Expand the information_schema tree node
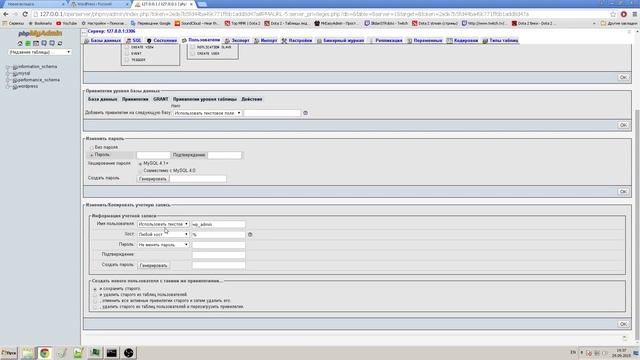 point(8,67)
